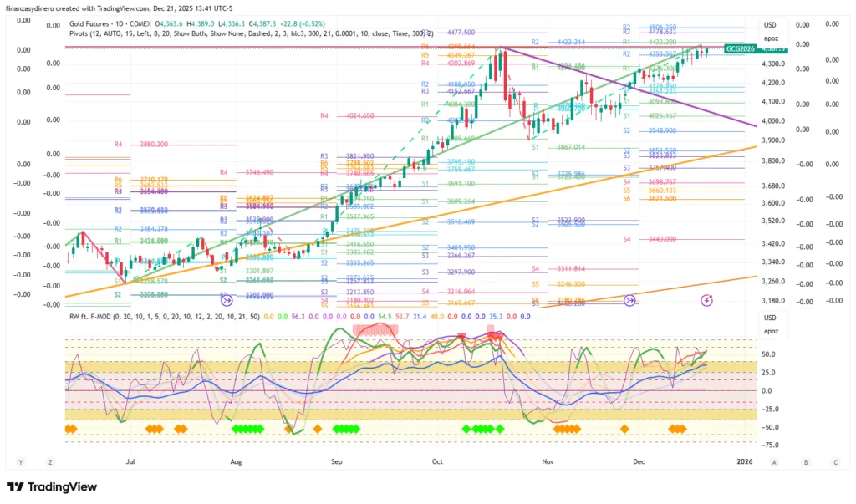Click the TradingView logo at the bottom left

click(x=52, y=487)
